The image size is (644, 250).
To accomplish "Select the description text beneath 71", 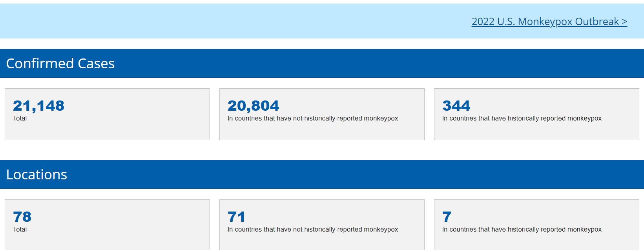I will (x=312, y=230).
